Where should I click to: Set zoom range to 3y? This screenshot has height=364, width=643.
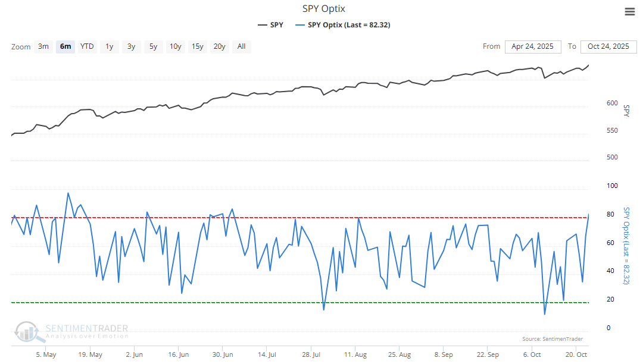click(x=131, y=46)
